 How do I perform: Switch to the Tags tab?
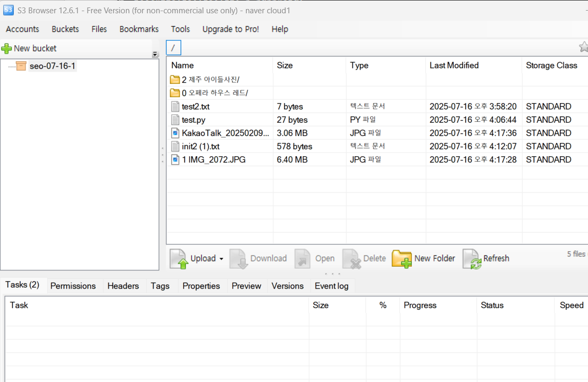160,286
